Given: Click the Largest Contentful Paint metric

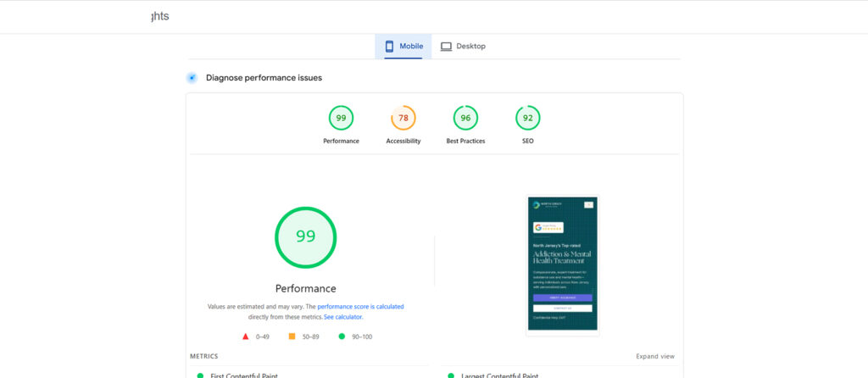Looking at the screenshot, I should coord(498,375).
